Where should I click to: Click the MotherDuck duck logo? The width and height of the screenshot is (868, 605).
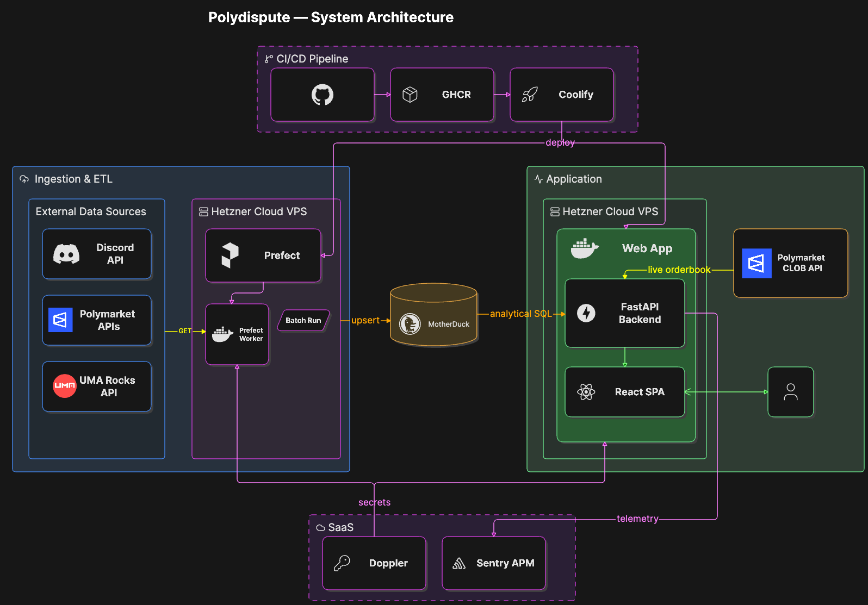tap(410, 324)
